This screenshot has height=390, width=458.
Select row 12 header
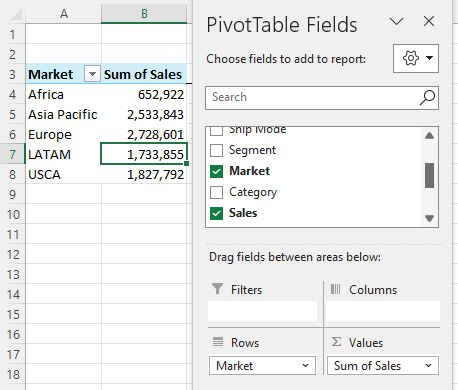pyautogui.click(x=12, y=255)
